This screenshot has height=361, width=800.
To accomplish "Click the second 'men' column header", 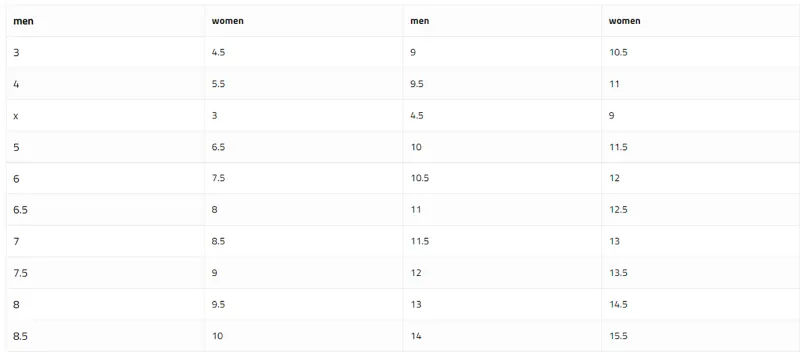I will point(502,21).
